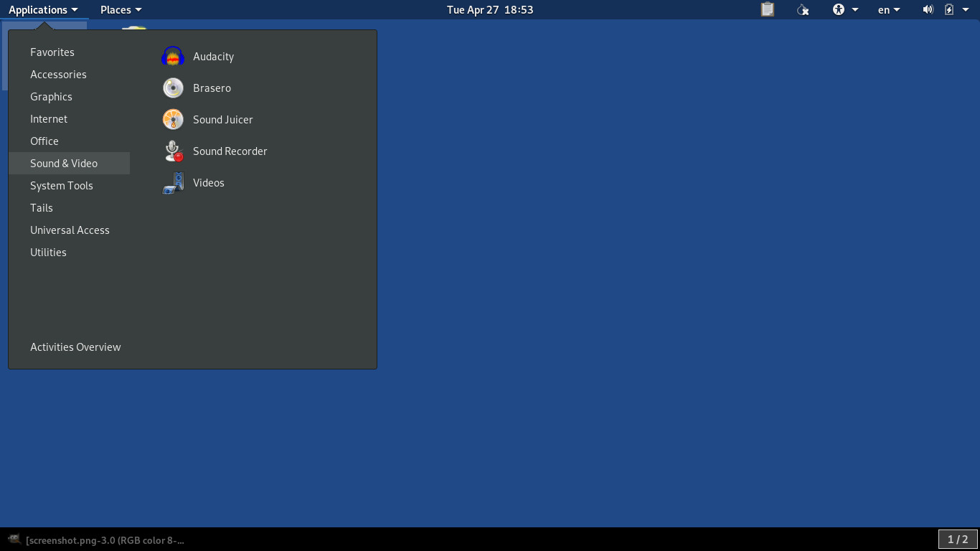Select the Graphics category

click(x=70, y=97)
